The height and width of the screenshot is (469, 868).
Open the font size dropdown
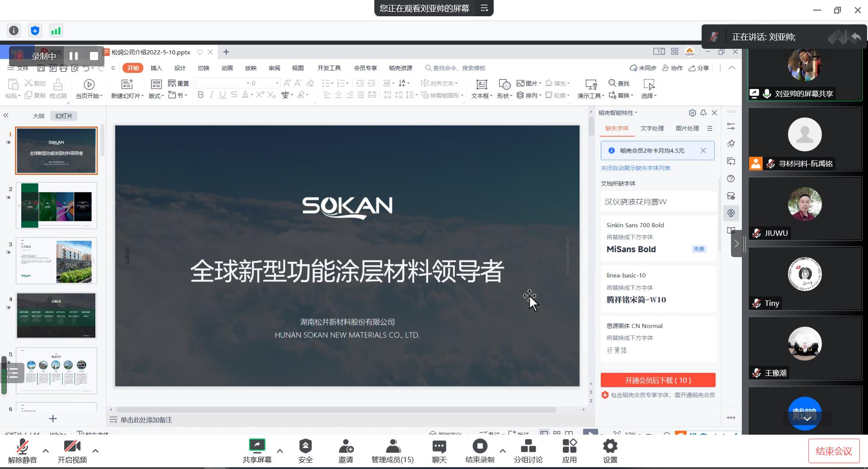click(277, 83)
